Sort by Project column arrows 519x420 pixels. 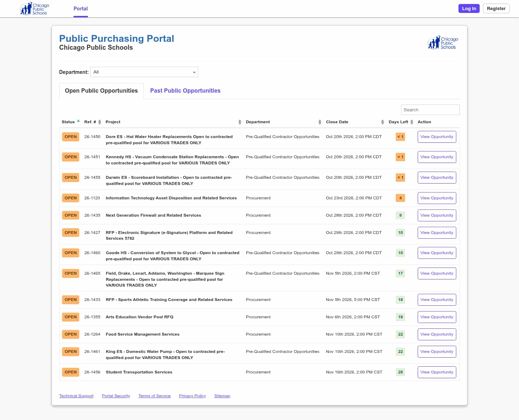point(240,122)
